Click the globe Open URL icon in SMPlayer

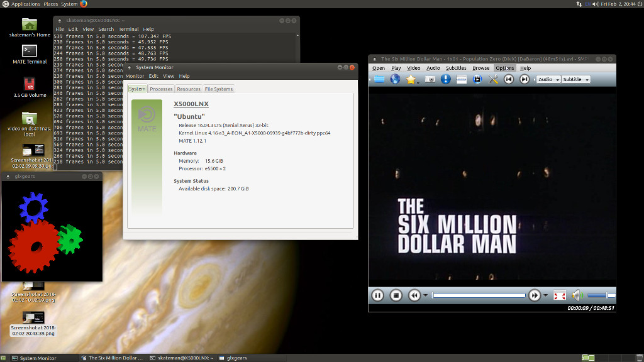click(395, 79)
